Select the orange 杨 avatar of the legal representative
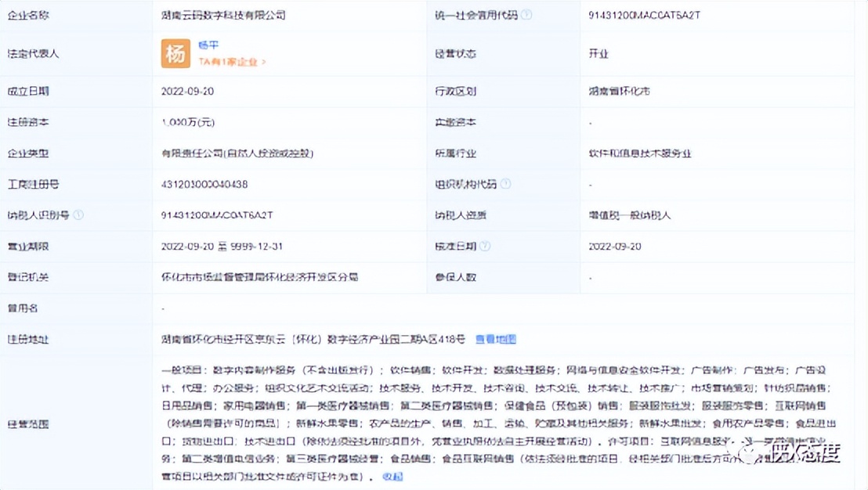 [175, 53]
